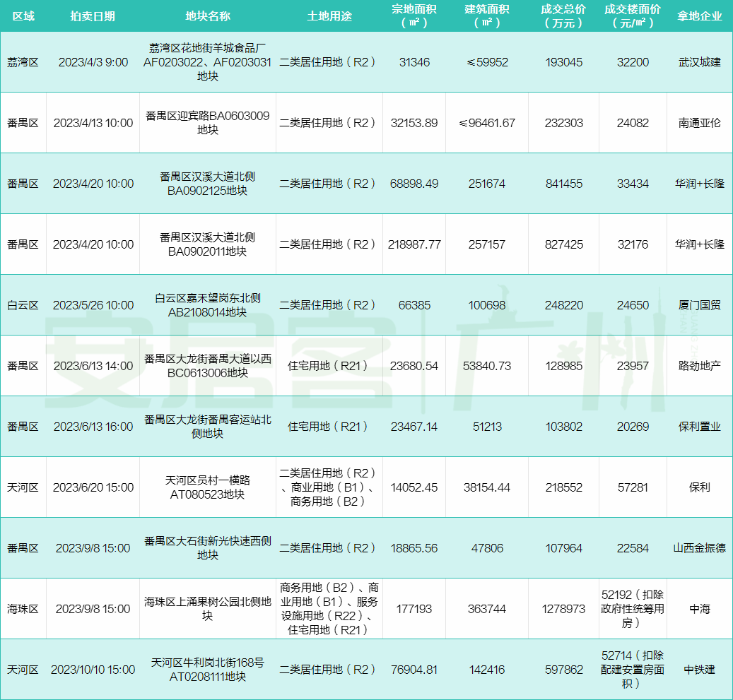The image size is (733, 700).
Task: Click the 拍卖日期 column header
Action: tap(93, 16)
